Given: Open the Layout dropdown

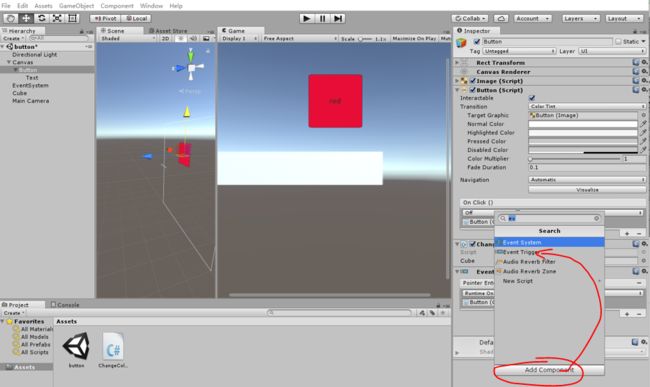Looking at the screenshot, I should tap(624, 18).
